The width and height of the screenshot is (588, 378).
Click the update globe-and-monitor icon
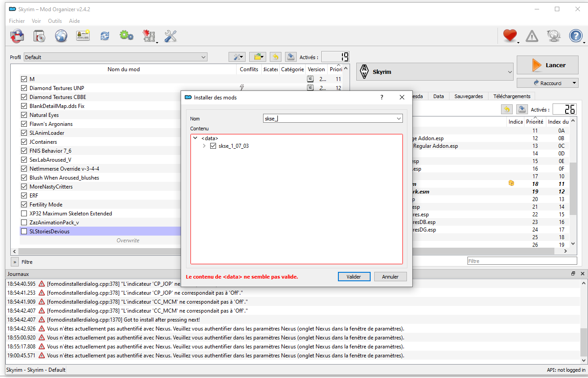point(554,36)
